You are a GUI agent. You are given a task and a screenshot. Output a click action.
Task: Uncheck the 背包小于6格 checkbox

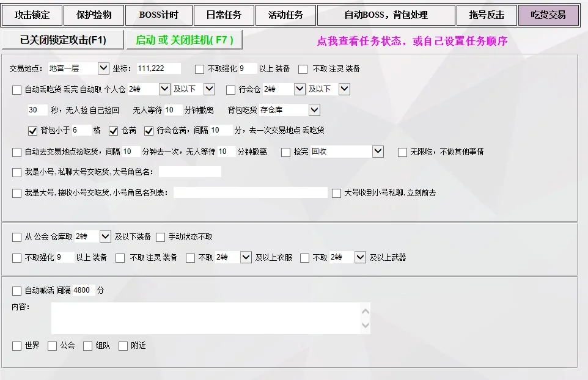point(32,130)
